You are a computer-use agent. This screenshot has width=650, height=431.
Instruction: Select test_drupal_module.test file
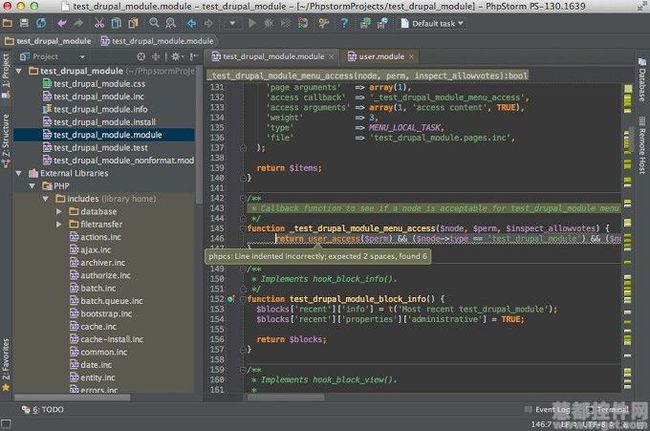coord(101,148)
